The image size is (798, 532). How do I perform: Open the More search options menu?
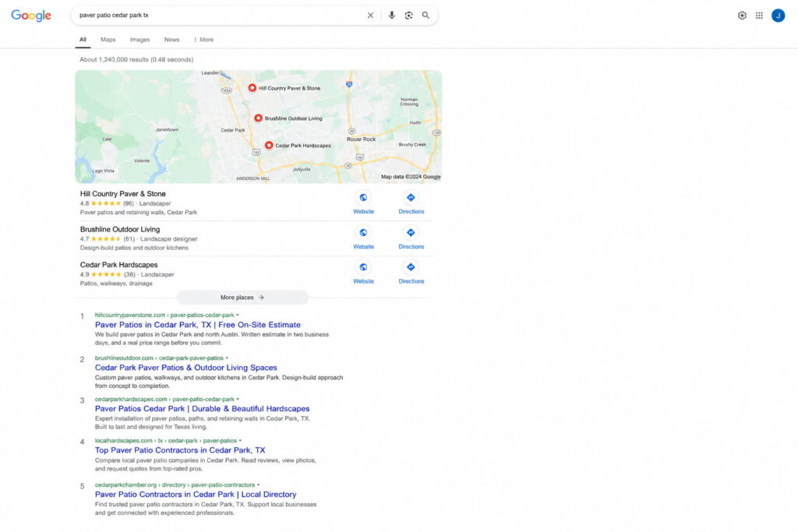click(204, 39)
